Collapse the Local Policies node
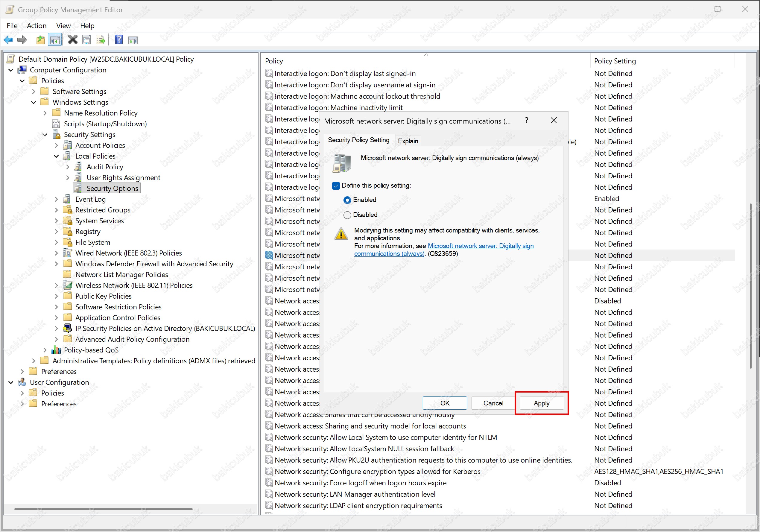 [x=56, y=156]
